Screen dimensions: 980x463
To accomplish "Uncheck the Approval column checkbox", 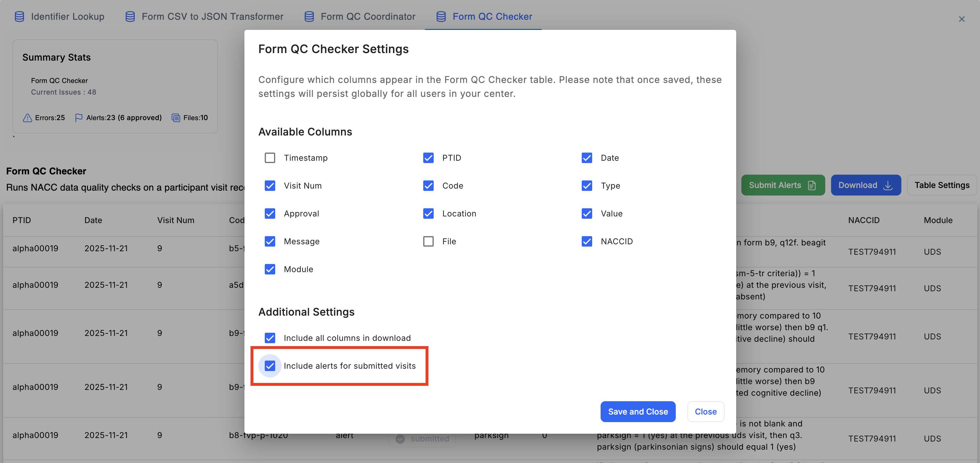I will [270, 214].
